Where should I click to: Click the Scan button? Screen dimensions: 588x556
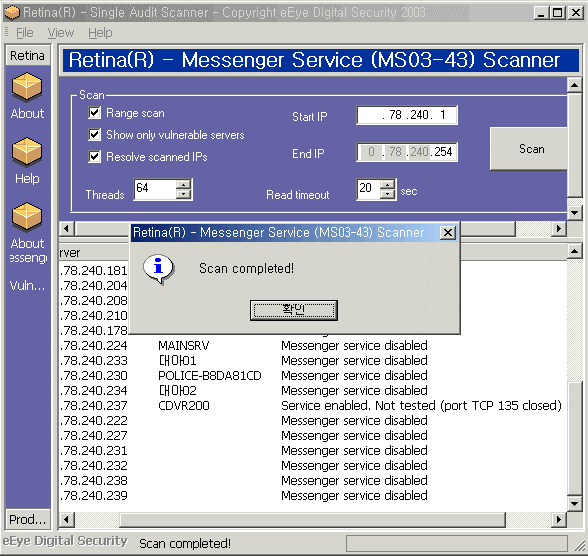[x=529, y=149]
